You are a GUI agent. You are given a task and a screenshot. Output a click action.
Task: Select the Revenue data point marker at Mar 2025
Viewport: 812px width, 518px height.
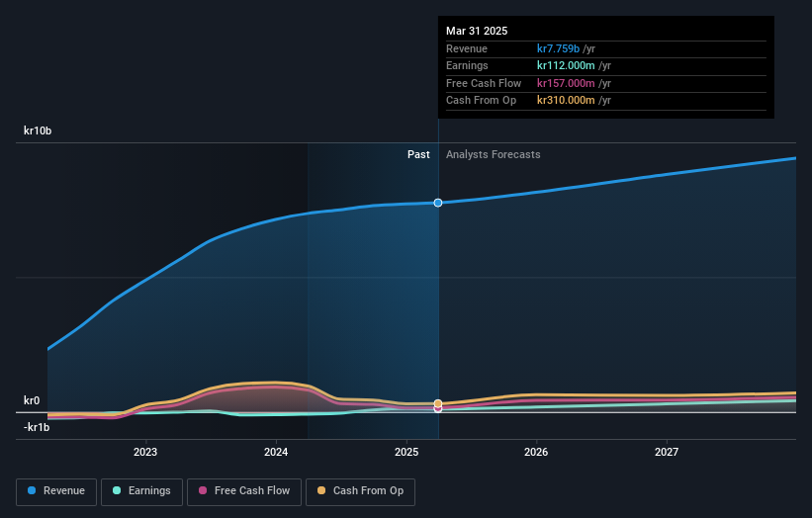pyautogui.click(x=438, y=203)
